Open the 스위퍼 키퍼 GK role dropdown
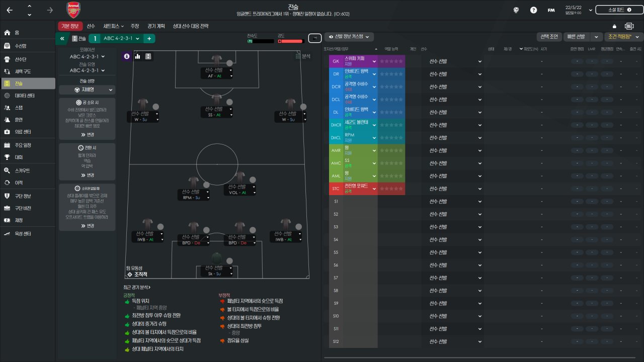 pos(360,61)
